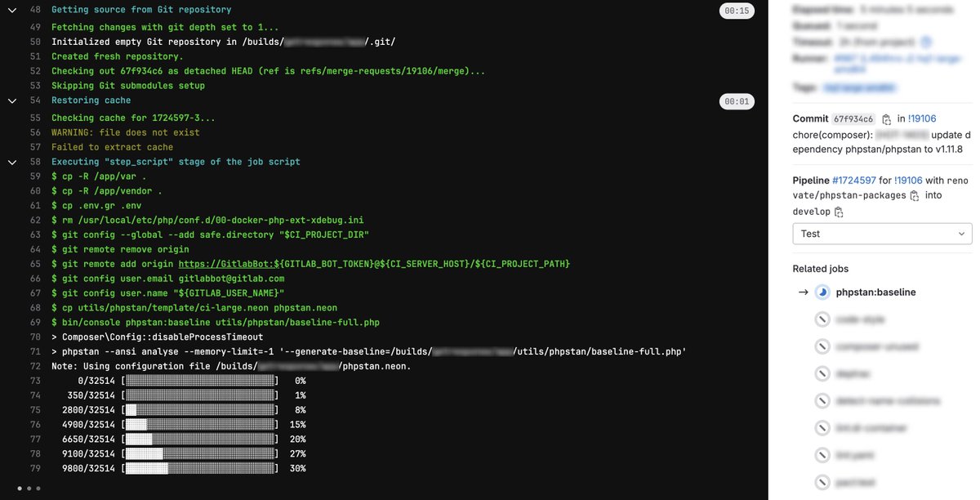This screenshot has width=980, height=500.
Task: Click the "$ cp -R /app/var ." command
Action: 100,176
